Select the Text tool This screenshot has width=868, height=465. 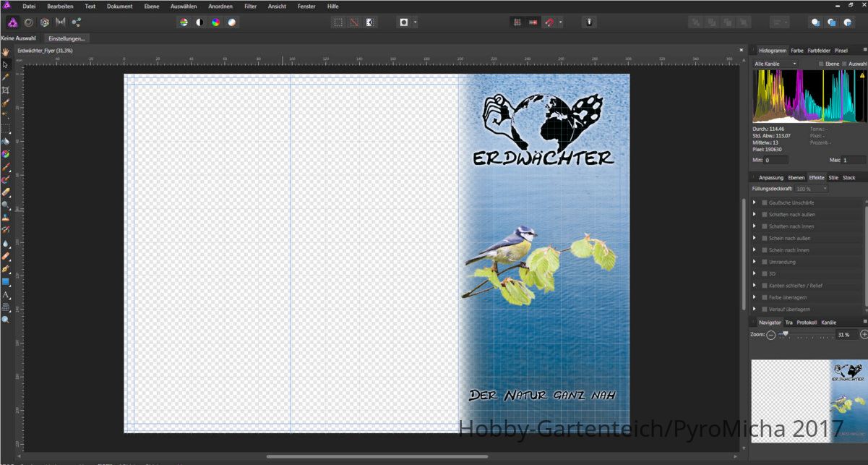[6, 295]
